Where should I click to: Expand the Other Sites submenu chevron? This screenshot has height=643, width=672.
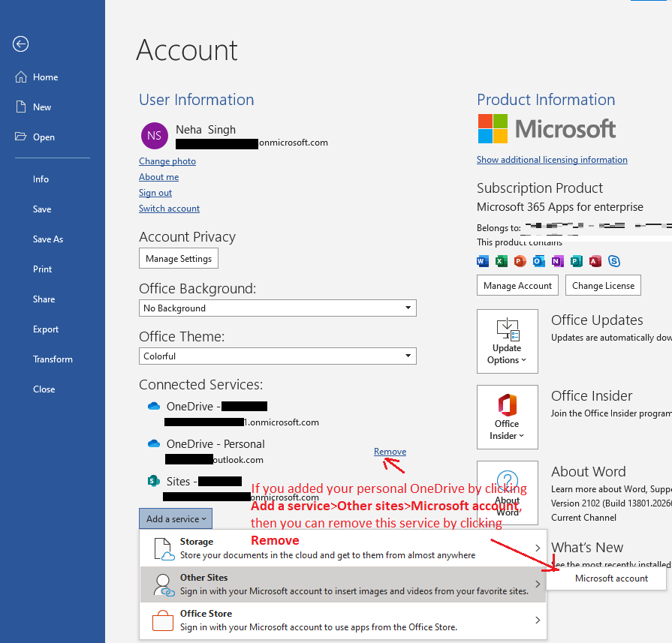pyautogui.click(x=538, y=584)
